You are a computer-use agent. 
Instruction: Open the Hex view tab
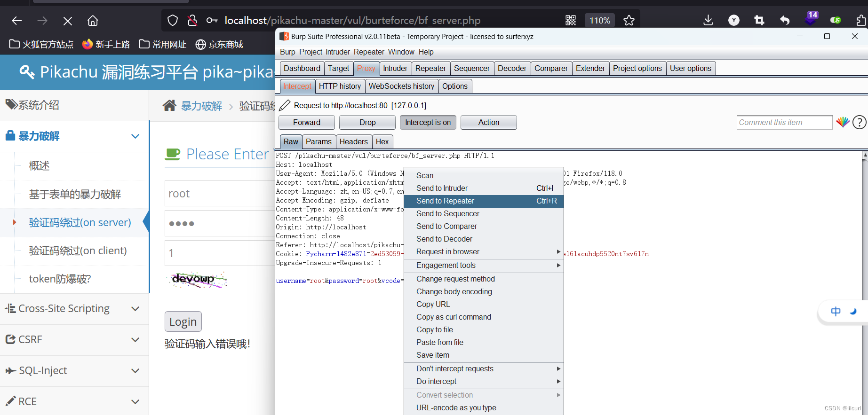(x=382, y=141)
